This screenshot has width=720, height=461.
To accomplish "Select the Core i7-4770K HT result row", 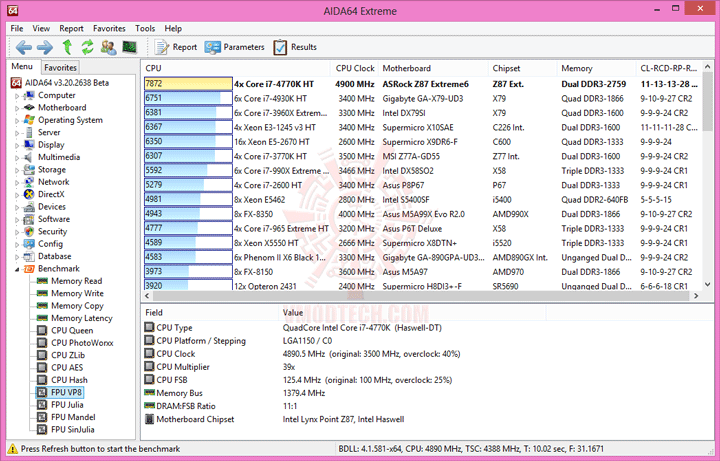I will point(421,84).
